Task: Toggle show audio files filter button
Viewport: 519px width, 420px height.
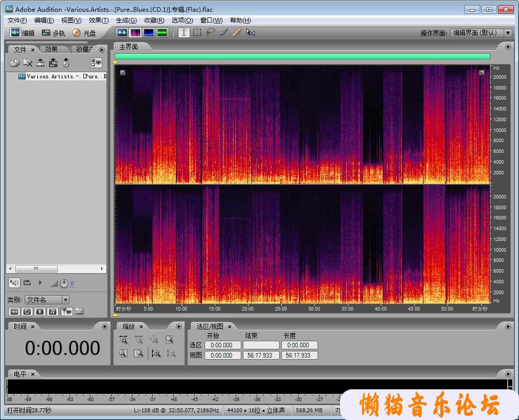Action: tap(14, 312)
